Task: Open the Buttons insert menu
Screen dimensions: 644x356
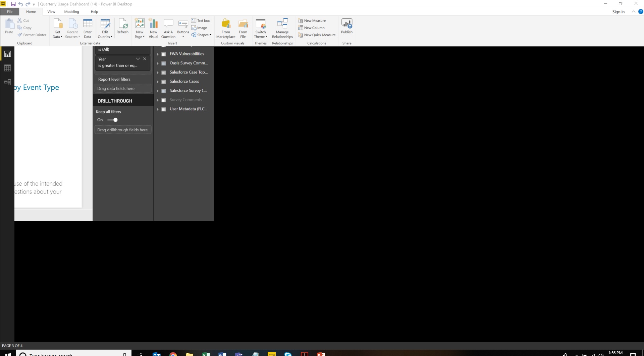Action: [x=183, y=29]
